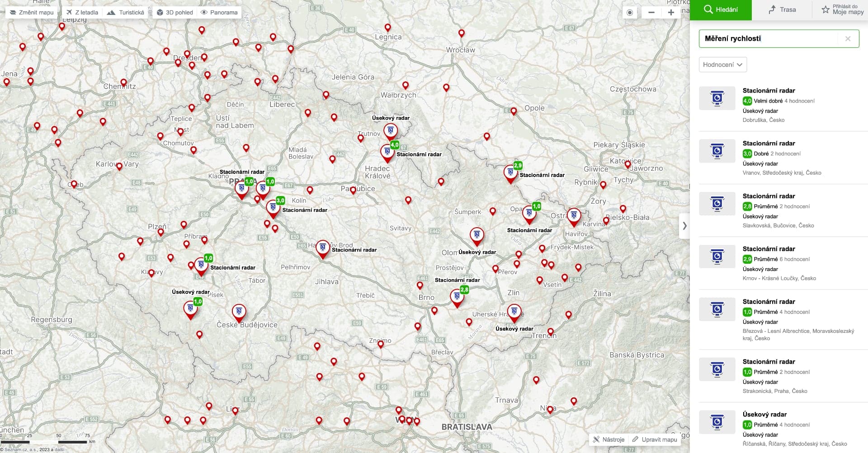Click the radar marker near Havlíčkův Brod
This screenshot has height=453, width=868.
pyautogui.click(x=322, y=248)
